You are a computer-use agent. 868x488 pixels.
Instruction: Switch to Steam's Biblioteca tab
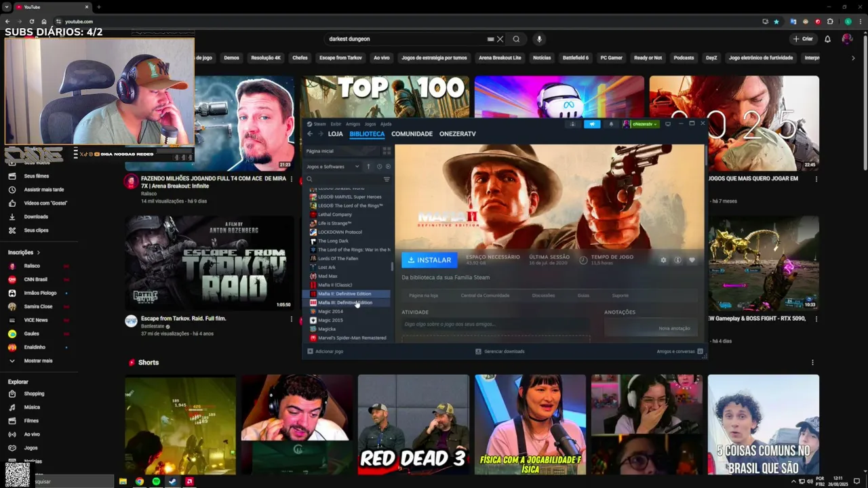pyautogui.click(x=367, y=134)
